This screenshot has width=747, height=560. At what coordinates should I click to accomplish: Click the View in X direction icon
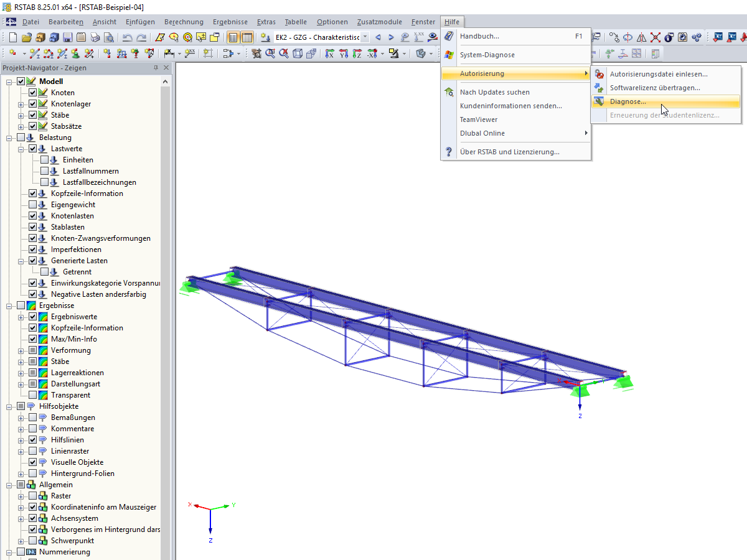[330, 54]
